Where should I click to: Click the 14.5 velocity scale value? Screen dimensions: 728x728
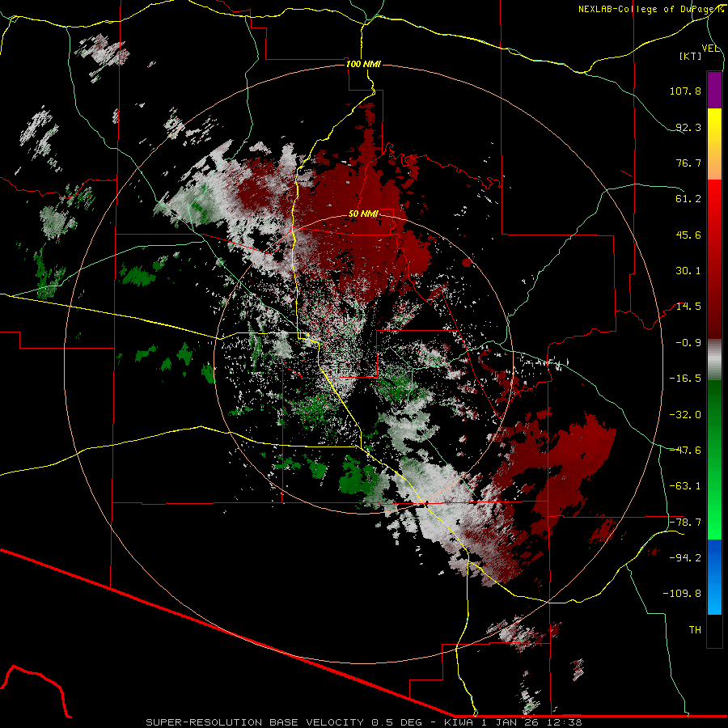(x=688, y=307)
